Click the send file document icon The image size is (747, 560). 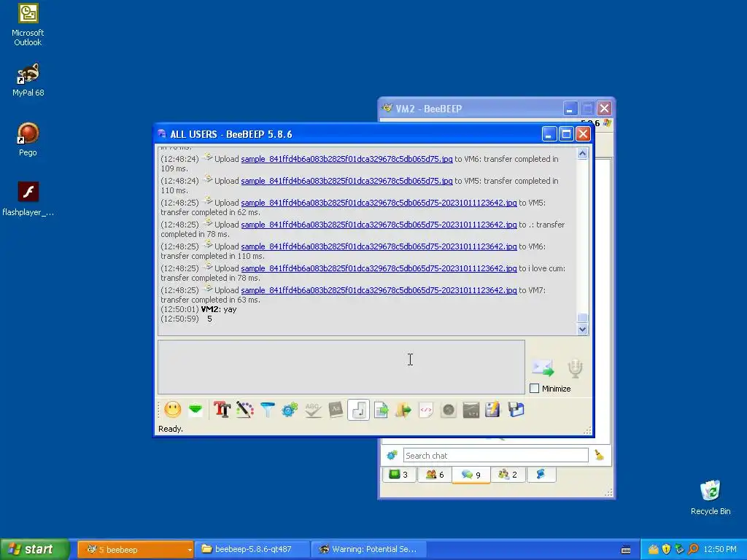[x=381, y=410]
